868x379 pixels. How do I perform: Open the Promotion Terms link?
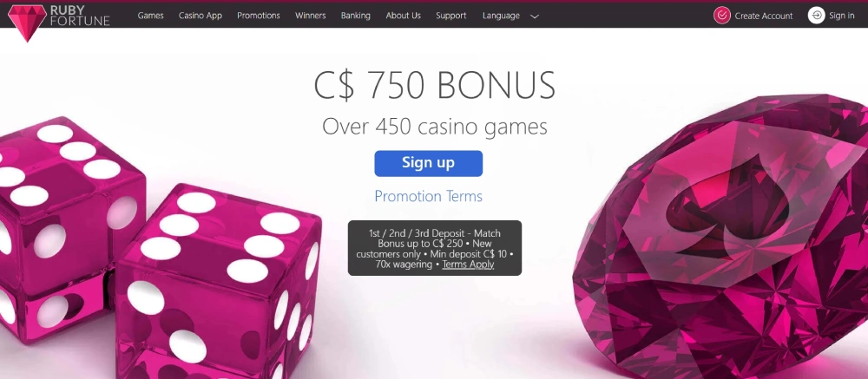point(429,196)
